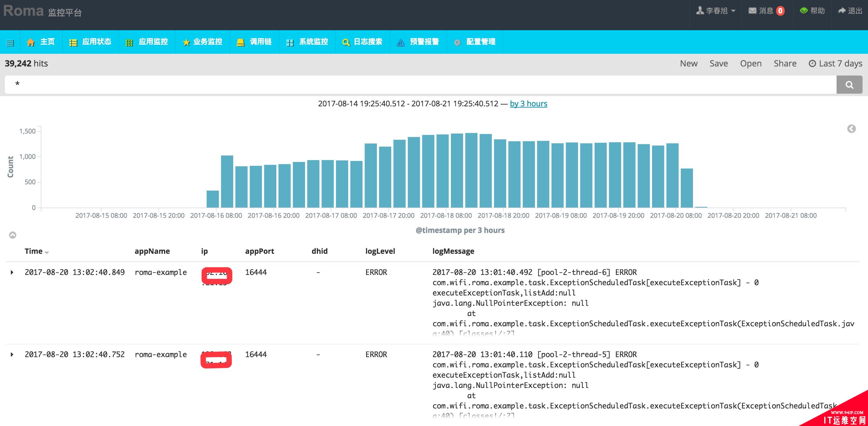
Task: Click the home icon beside 主页
Action: pyautogui.click(x=31, y=42)
